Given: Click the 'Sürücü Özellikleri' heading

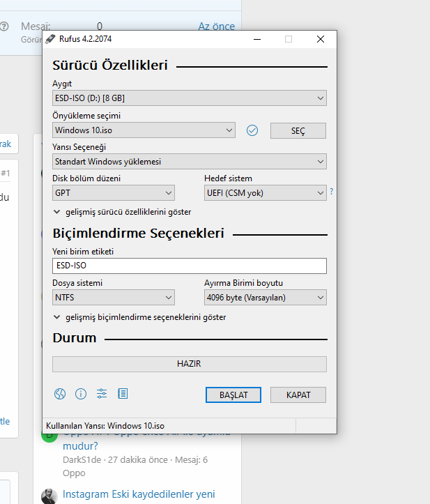Looking at the screenshot, I should pos(110,66).
